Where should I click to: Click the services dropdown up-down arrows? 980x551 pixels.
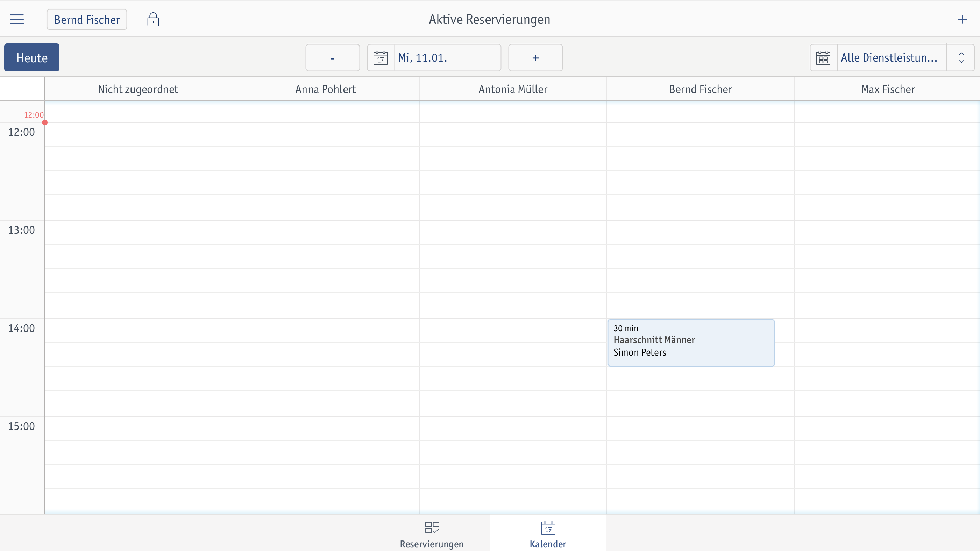[961, 57]
